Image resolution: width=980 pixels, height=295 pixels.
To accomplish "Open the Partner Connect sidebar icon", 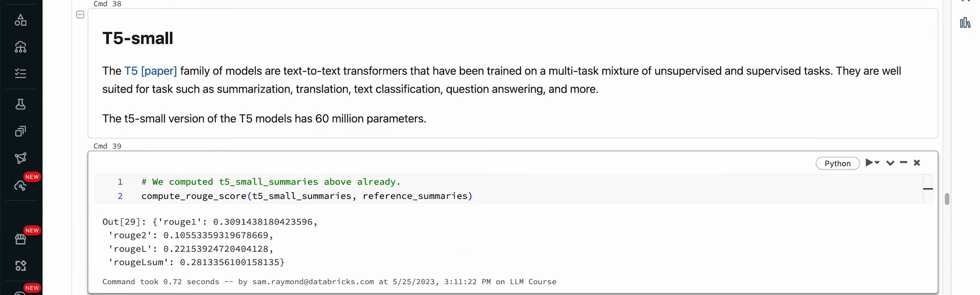I will pyautogui.click(x=20, y=266).
